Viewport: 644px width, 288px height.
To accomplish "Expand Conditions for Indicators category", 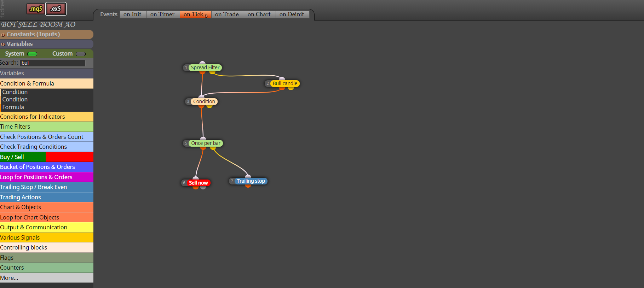I will coord(47,117).
